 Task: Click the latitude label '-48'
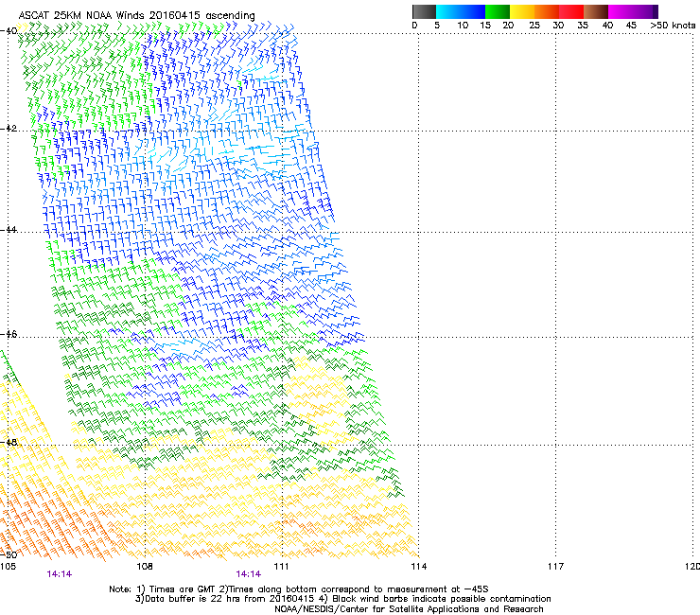click(x=9, y=442)
